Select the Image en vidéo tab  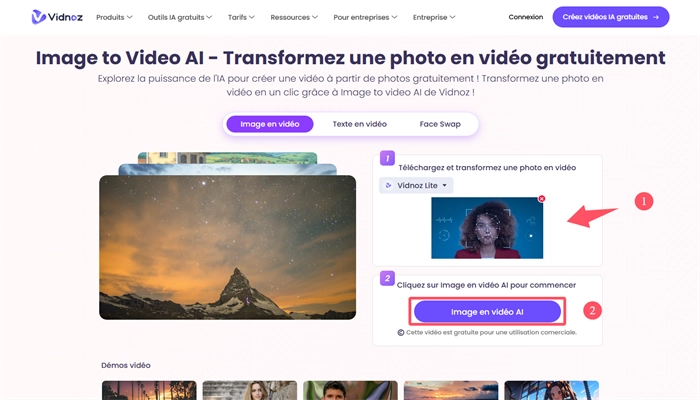(x=270, y=124)
